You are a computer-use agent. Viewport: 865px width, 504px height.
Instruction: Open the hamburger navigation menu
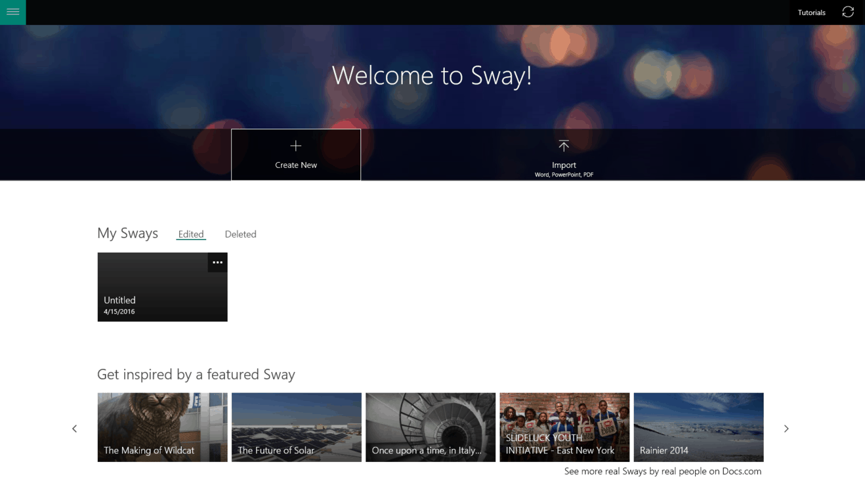pyautogui.click(x=13, y=12)
